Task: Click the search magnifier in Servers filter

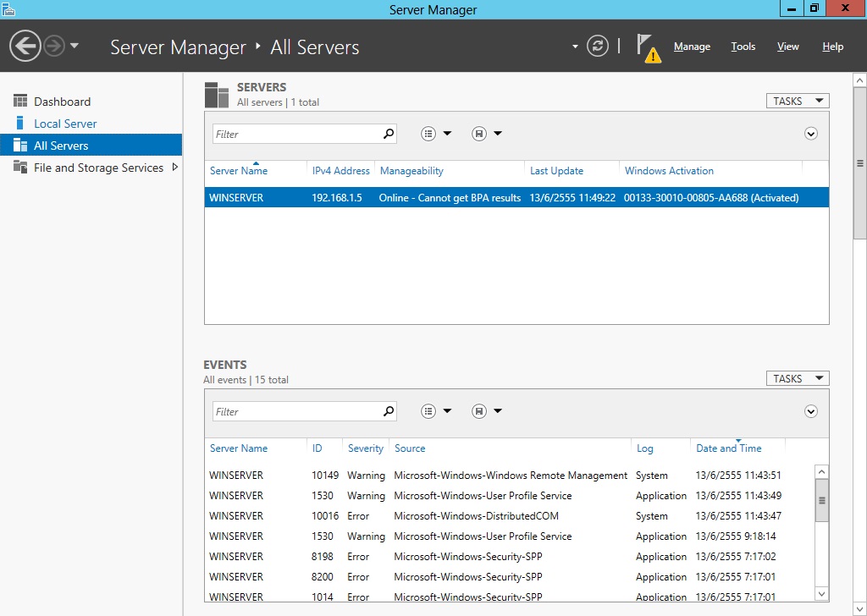Action: 389,134
